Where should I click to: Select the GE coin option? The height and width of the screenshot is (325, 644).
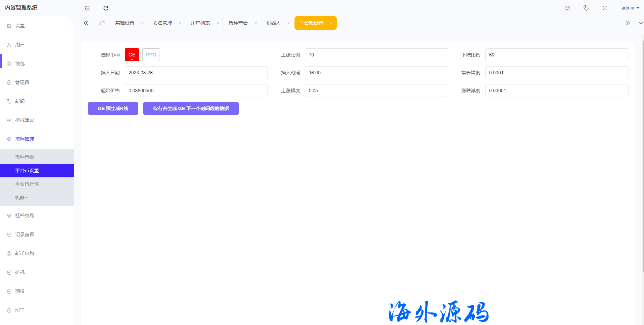tap(132, 55)
